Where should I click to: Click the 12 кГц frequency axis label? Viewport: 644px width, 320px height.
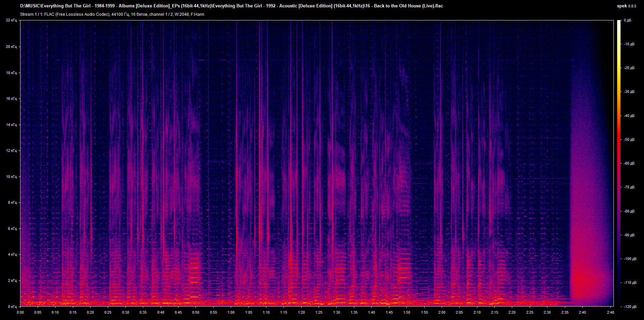point(11,150)
